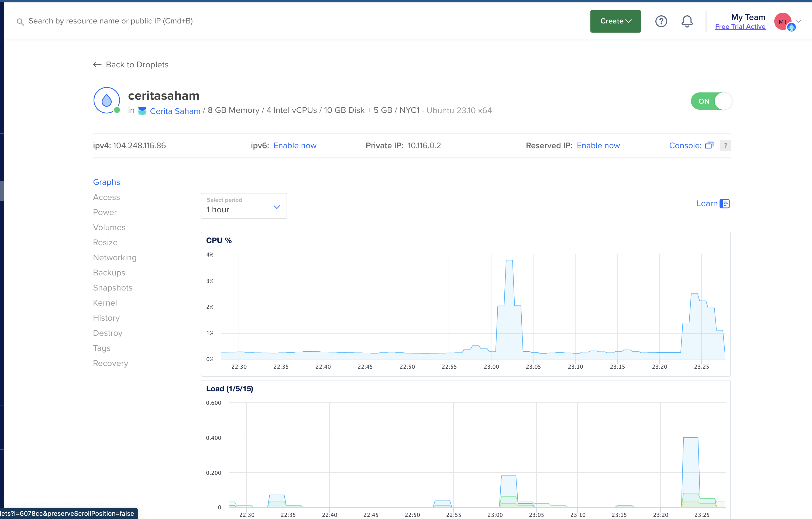Select the History tab

click(x=106, y=318)
